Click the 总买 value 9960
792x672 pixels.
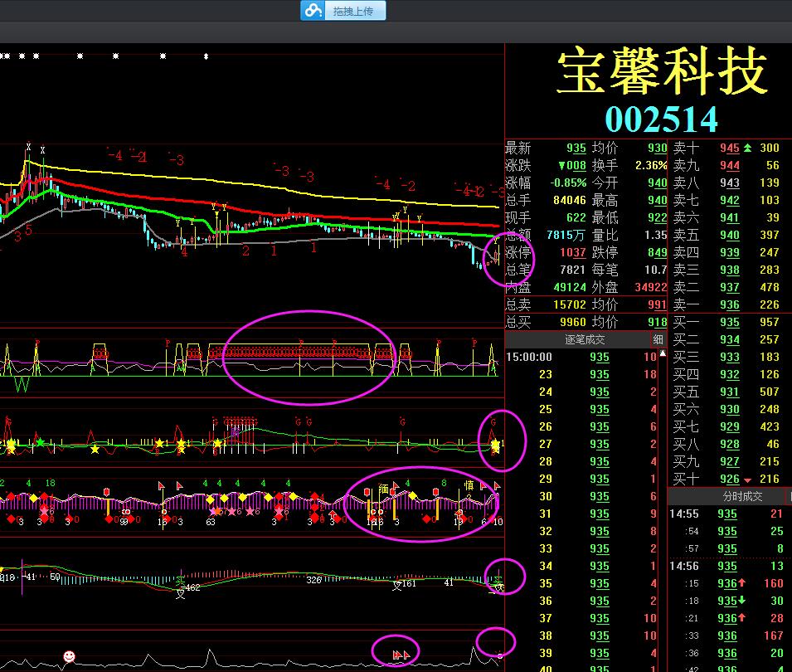(x=573, y=322)
